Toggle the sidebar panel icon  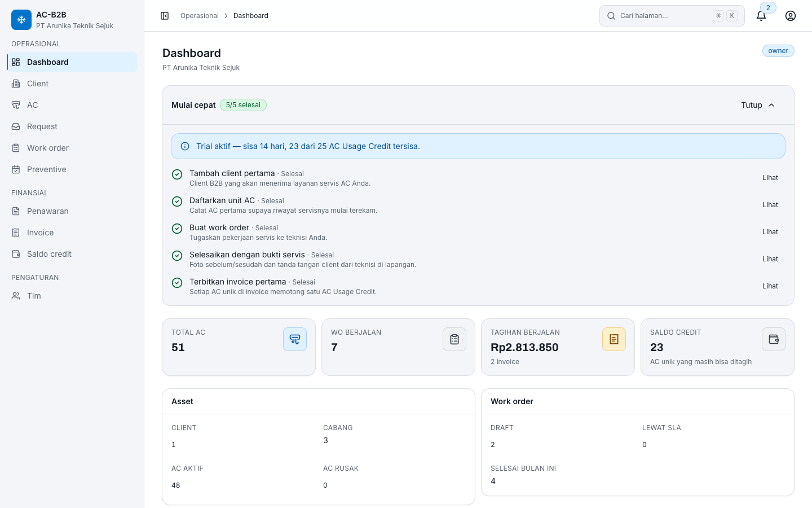click(165, 16)
